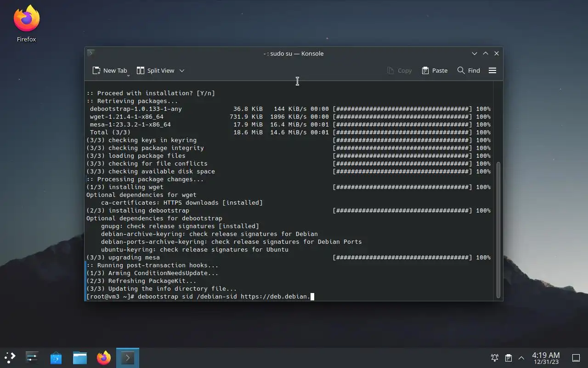Open the Konsole hamburger menu
This screenshot has width=588, height=368.
coord(492,70)
